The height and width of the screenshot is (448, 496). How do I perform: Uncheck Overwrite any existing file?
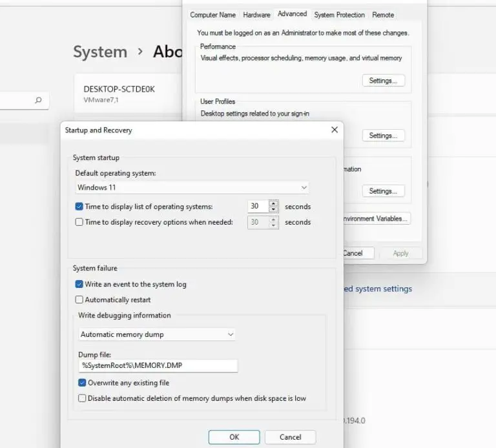82,383
